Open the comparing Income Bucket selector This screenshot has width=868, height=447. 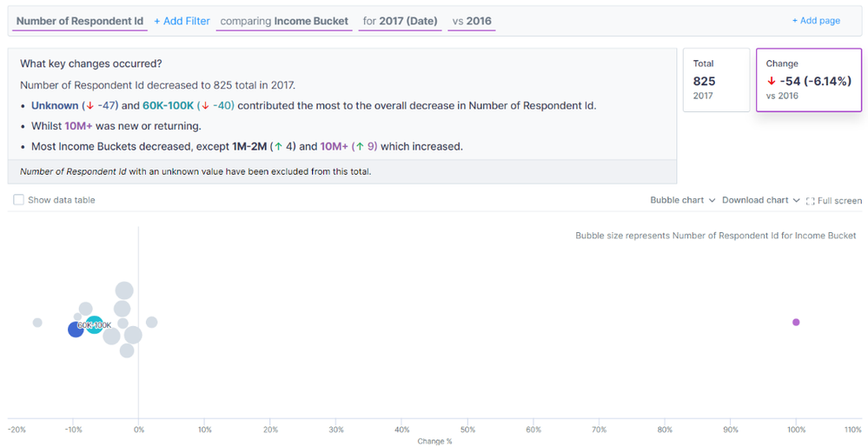click(284, 22)
